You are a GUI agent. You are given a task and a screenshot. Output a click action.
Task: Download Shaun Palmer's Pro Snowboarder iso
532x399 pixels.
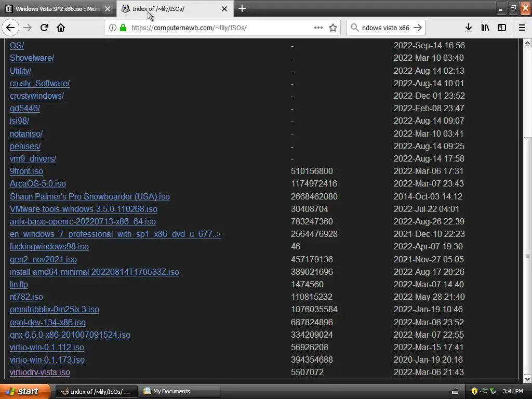point(89,197)
